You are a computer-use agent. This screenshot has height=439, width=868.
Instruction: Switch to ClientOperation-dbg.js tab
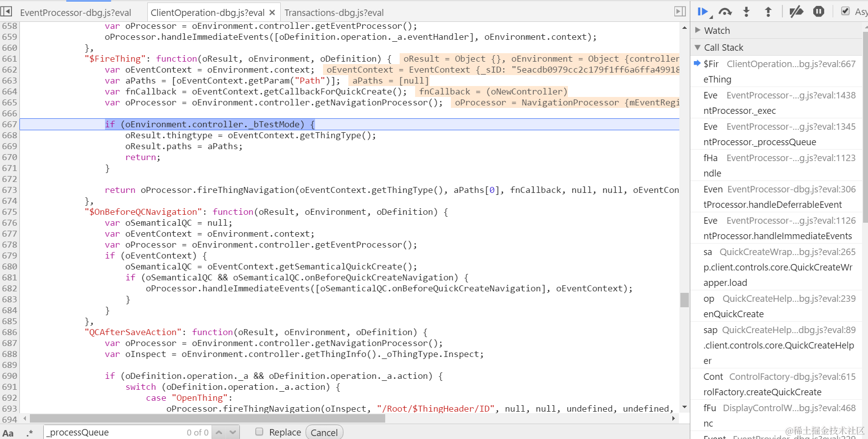click(207, 12)
